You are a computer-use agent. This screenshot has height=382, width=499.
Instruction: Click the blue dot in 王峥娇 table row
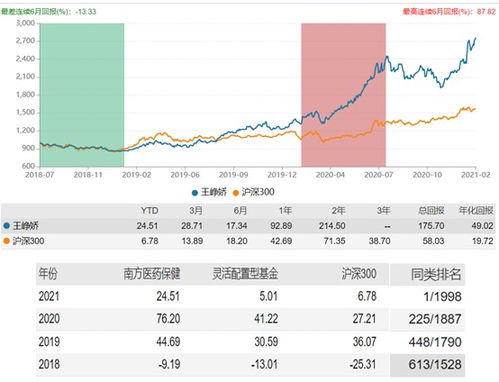click(6, 226)
